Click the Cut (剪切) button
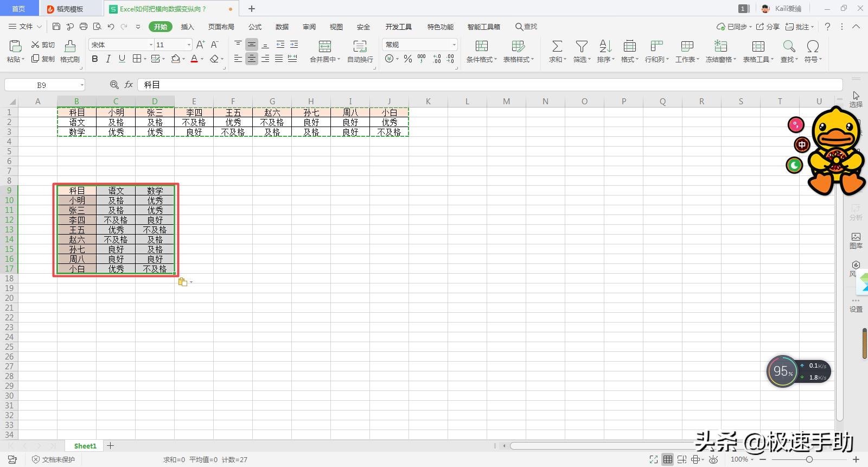 43,45
